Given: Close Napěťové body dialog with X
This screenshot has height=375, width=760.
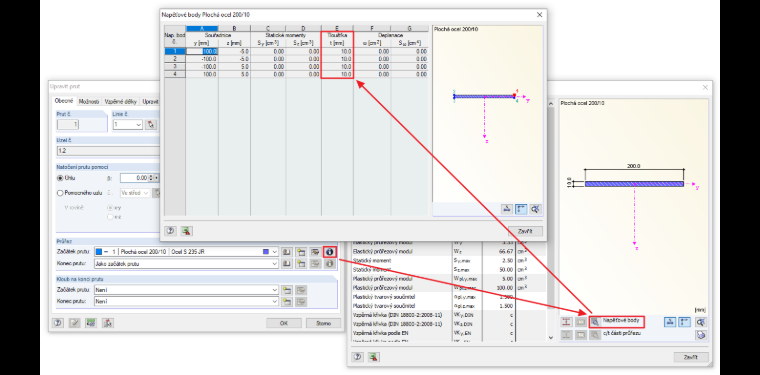Looking at the screenshot, I should tap(539, 15).
